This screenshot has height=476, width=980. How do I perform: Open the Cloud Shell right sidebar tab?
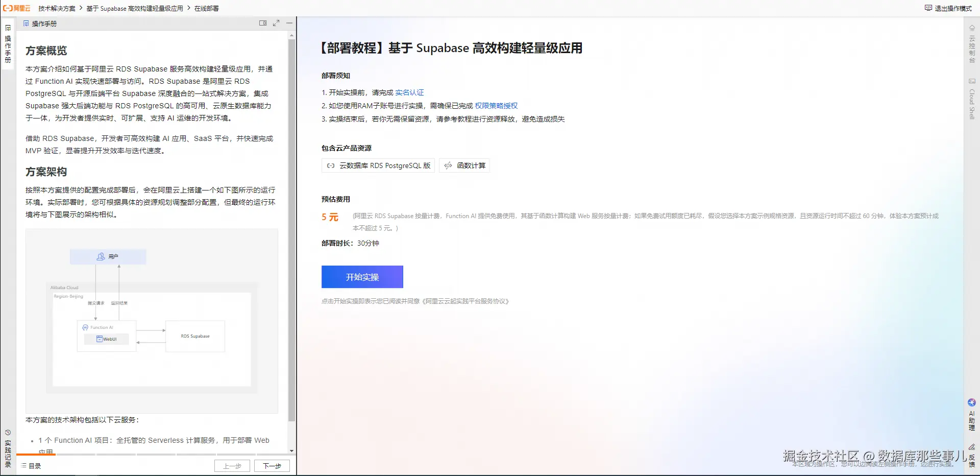coord(972,99)
